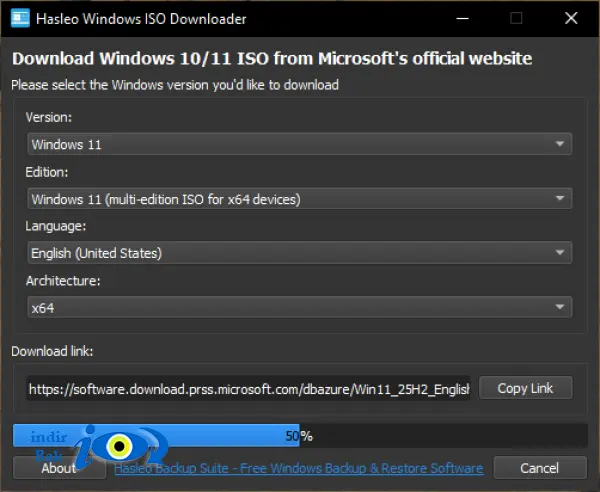Screen dimensions: 600x492
Task: Click the window title 'Hasleo Windows ISO Downloader'
Action: coord(141,19)
